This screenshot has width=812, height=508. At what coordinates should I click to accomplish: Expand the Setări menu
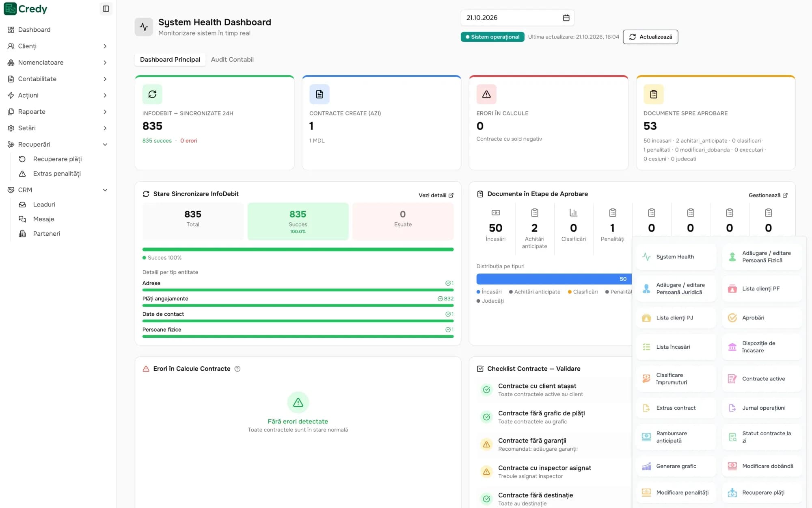58,128
